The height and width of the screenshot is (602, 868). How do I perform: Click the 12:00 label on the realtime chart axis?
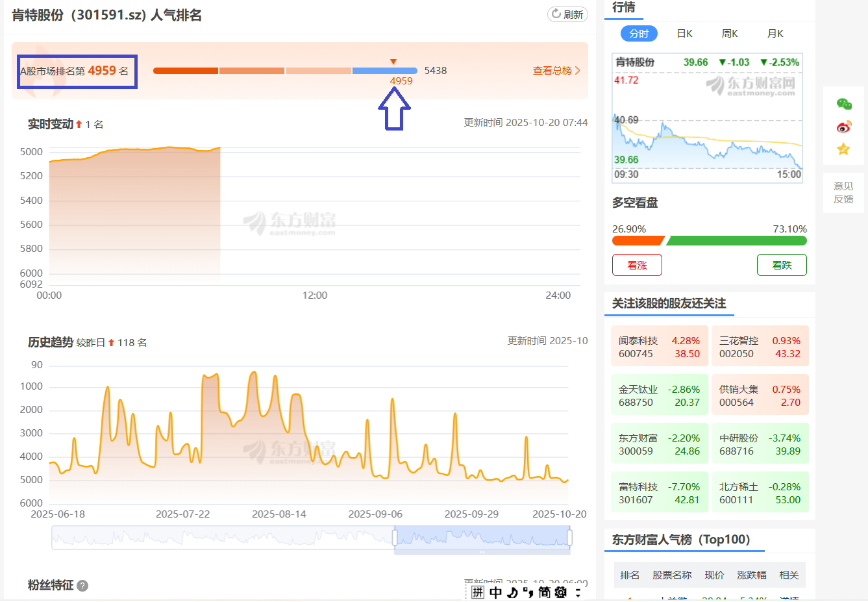315,295
